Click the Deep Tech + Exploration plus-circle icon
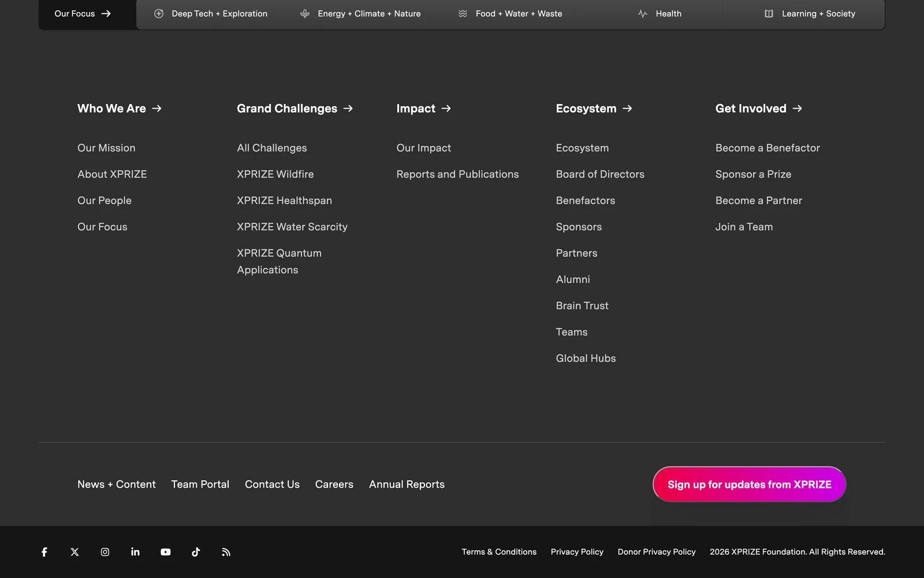 (x=159, y=13)
